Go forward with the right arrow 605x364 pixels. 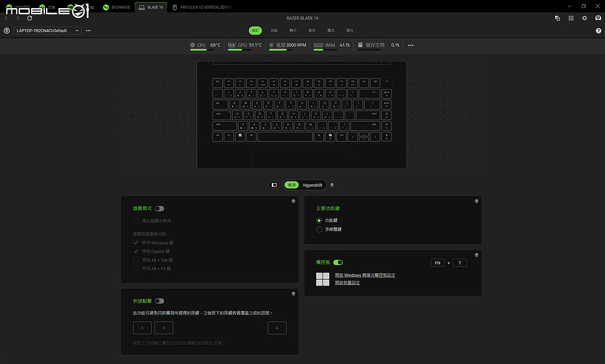[x=17, y=18]
